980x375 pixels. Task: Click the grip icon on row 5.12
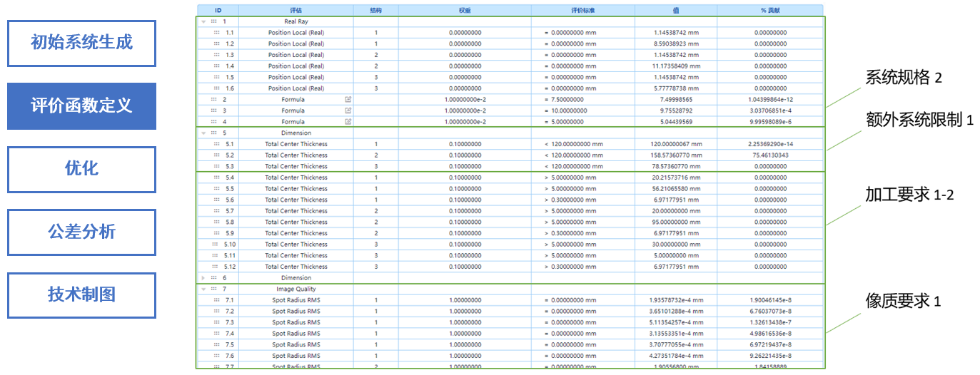coord(216,267)
